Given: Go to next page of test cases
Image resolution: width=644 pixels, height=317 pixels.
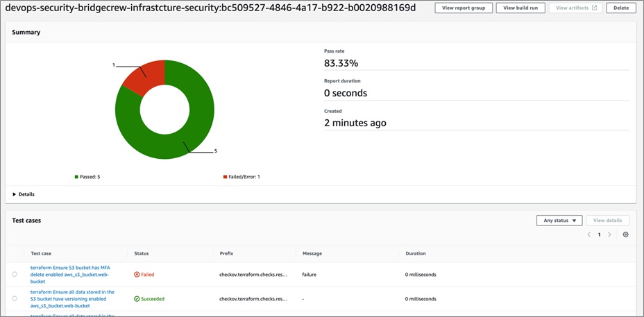Looking at the screenshot, I should click(609, 235).
